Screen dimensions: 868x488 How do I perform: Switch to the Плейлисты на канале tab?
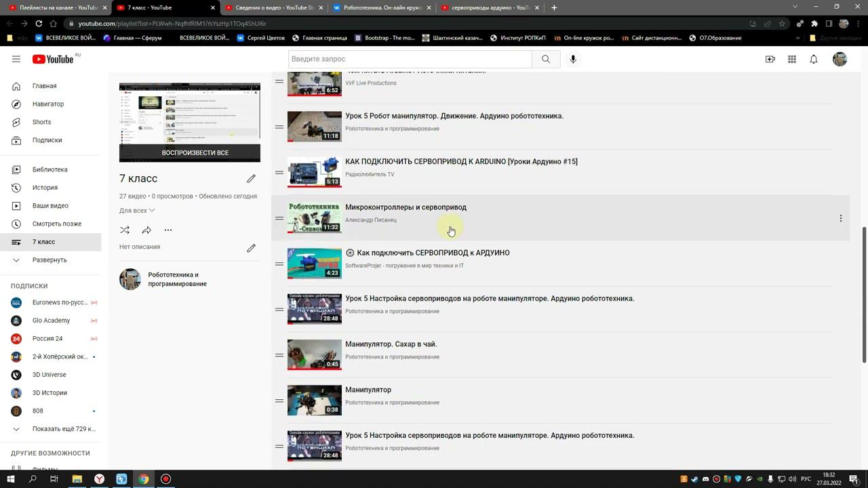[x=56, y=7]
